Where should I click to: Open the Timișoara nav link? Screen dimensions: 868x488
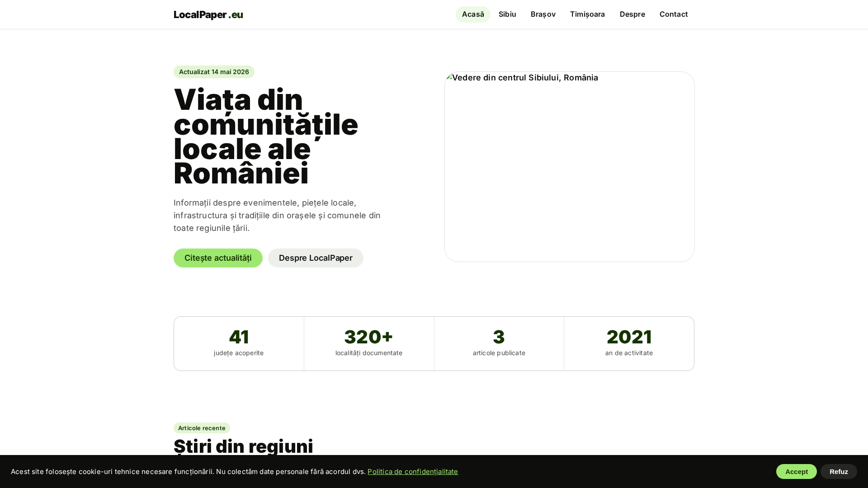click(x=587, y=14)
